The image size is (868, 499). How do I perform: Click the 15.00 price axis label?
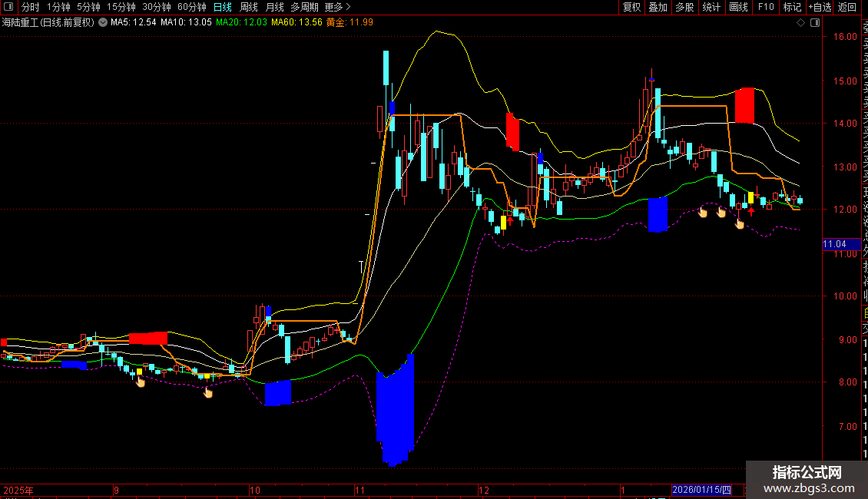tap(845, 81)
